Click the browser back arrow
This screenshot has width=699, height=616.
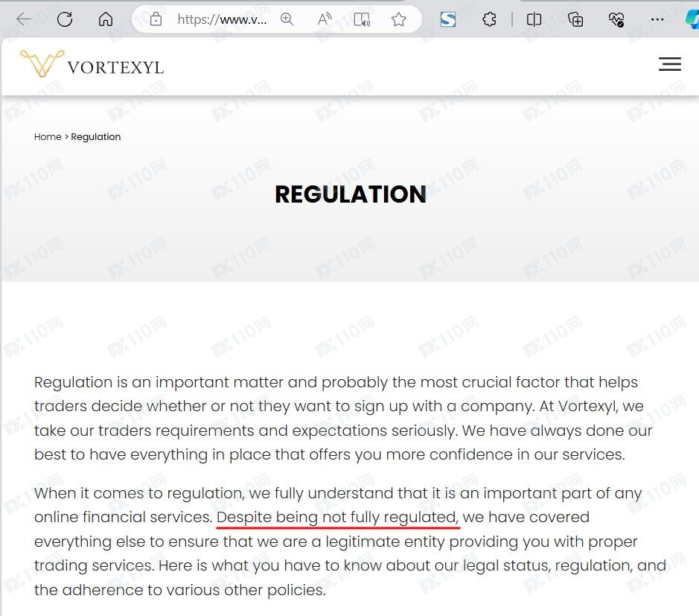click(24, 19)
